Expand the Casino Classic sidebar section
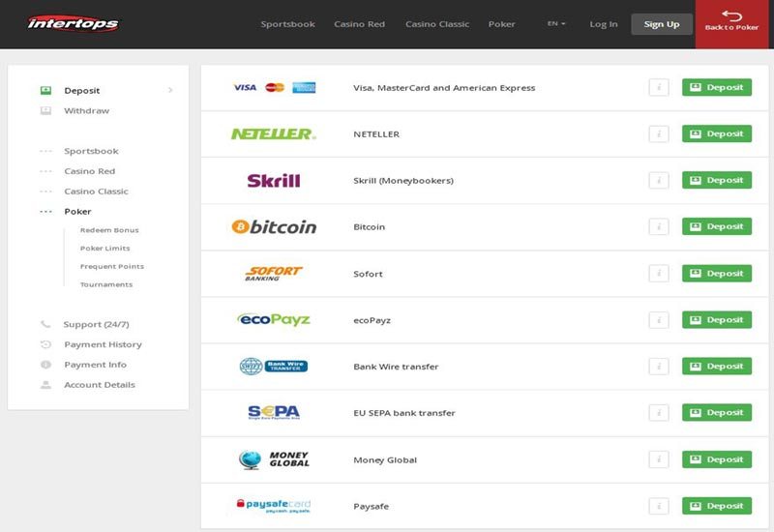Screen dimensions: 774x532 tap(45, 192)
